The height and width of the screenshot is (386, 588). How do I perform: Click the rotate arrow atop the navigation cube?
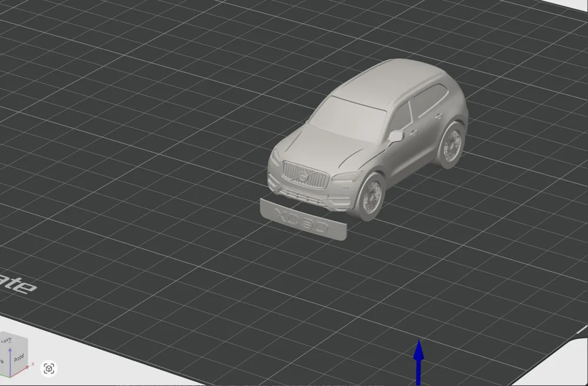point(6,340)
